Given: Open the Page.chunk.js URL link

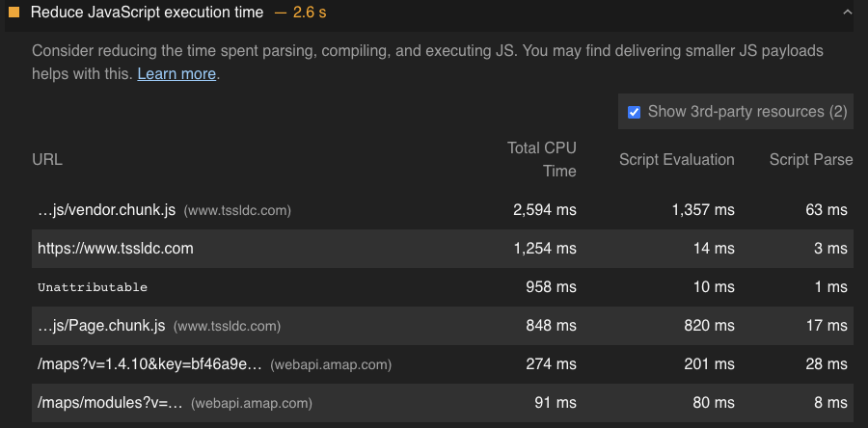Looking at the screenshot, I should 101,326.
